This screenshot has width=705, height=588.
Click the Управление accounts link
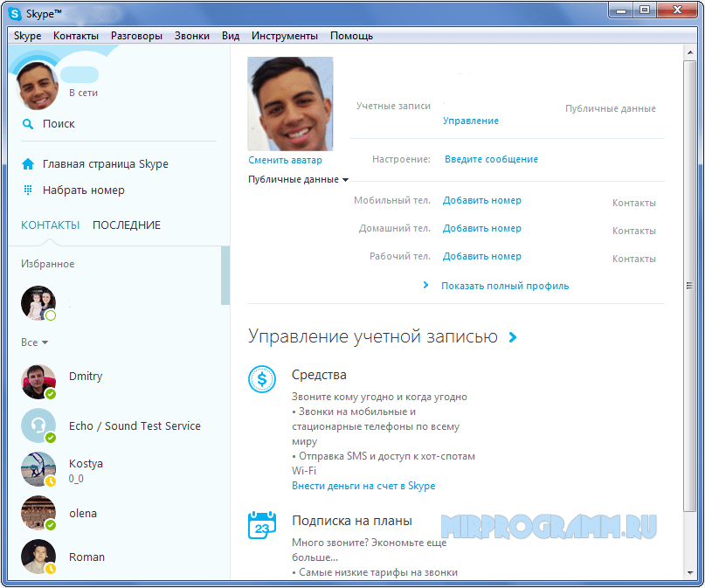point(471,121)
